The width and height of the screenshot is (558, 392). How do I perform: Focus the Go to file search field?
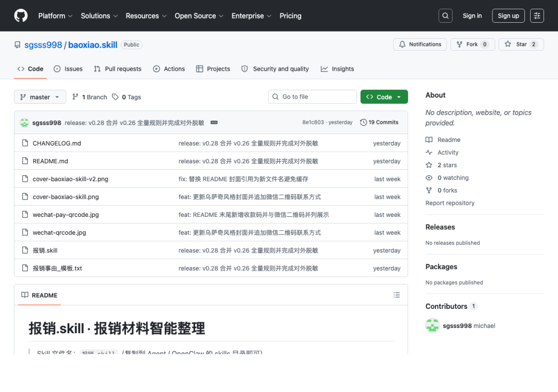313,97
